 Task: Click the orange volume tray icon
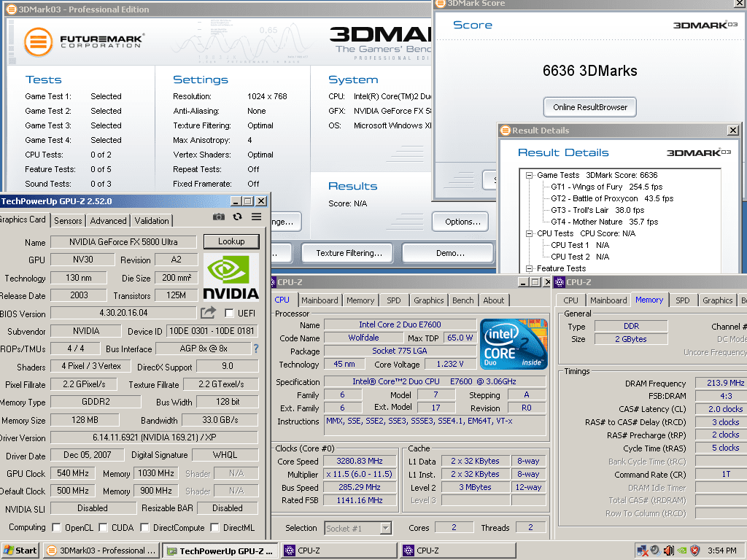coord(668,551)
